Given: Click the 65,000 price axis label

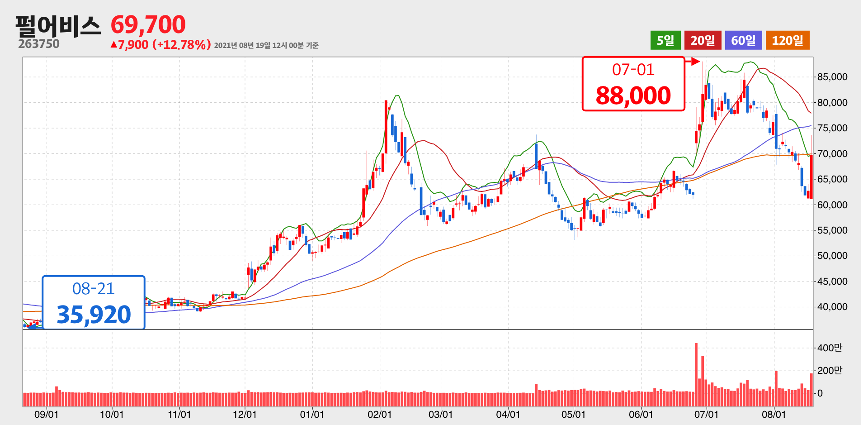Looking at the screenshot, I should pos(832,179).
